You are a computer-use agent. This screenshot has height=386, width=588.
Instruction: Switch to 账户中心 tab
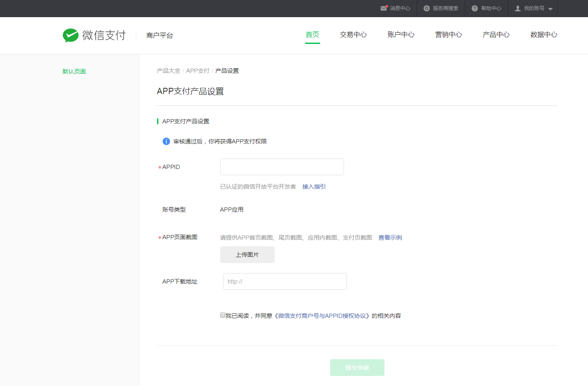(x=401, y=35)
